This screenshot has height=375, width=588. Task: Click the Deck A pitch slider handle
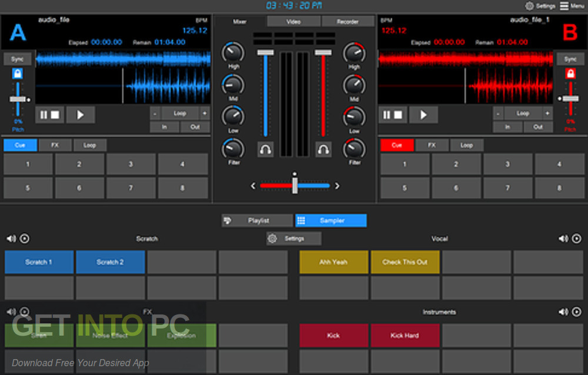(18, 98)
